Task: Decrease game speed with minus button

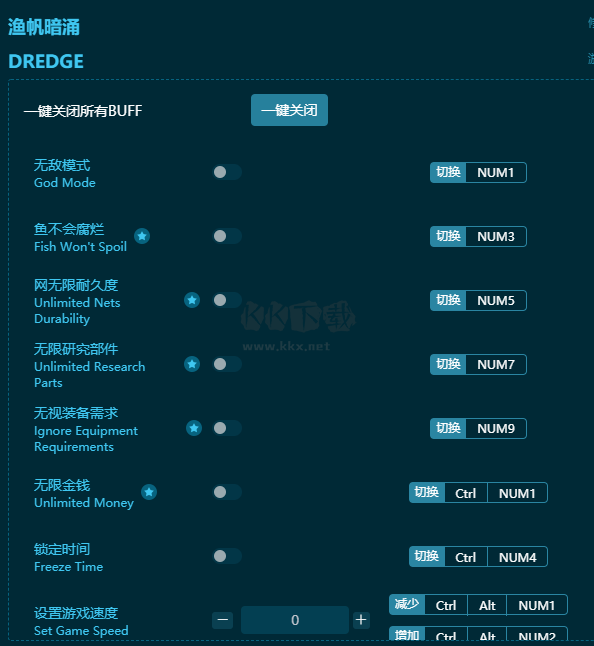Action: tap(222, 620)
